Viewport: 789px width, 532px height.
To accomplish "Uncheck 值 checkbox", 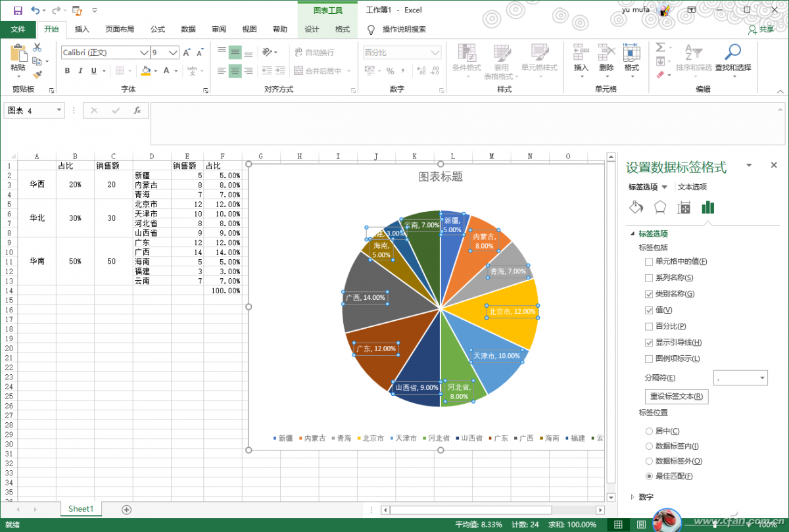I will 649,310.
